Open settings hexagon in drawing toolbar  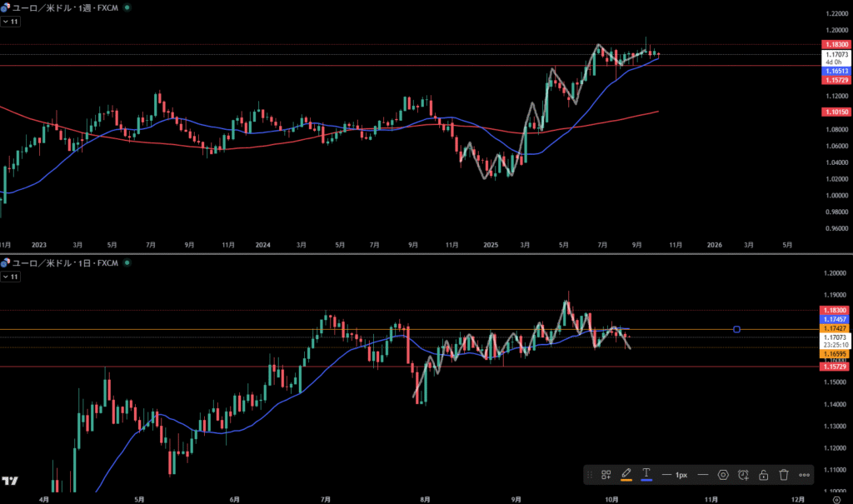[x=723, y=475]
